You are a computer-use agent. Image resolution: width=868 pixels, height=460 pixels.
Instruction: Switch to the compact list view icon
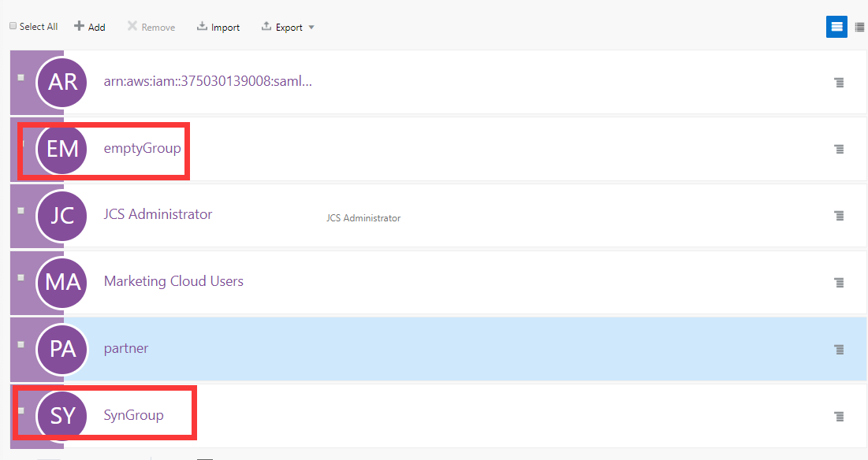pyautogui.click(x=859, y=27)
